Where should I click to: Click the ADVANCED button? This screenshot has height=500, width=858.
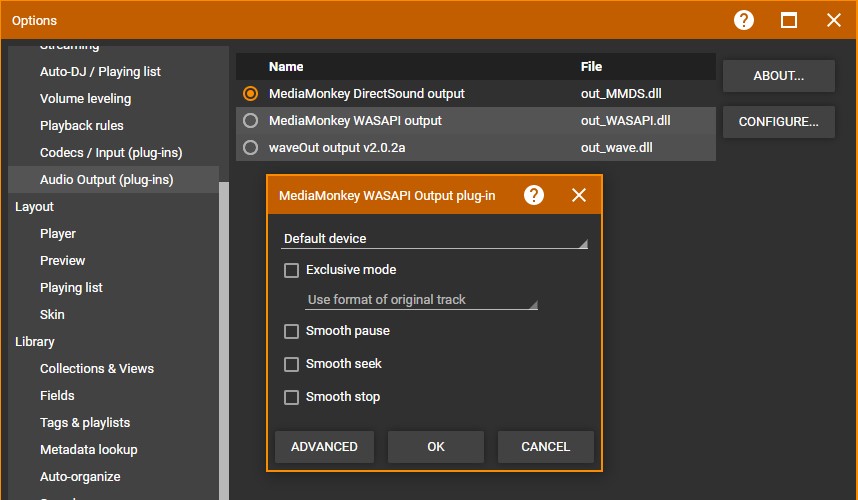point(324,447)
